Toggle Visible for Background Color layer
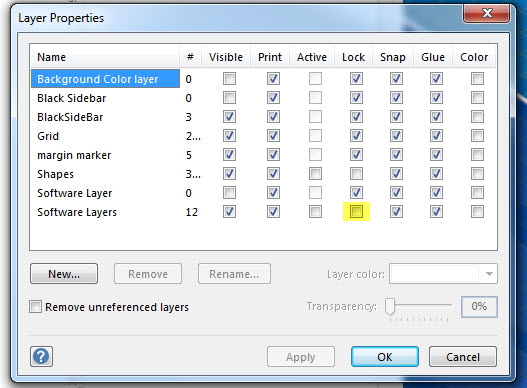The image size is (527, 388). coord(229,79)
